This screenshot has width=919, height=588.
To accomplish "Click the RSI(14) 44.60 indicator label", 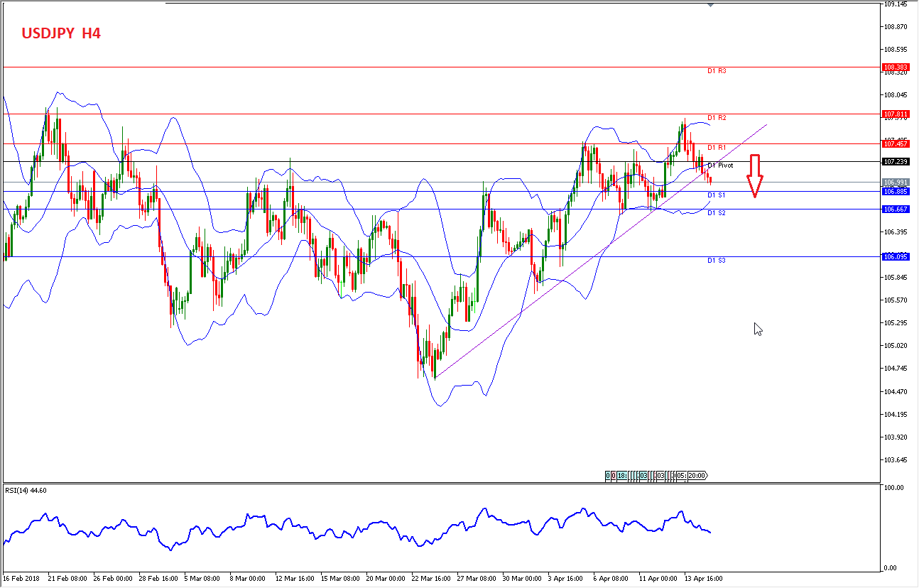I will click(26, 490).
